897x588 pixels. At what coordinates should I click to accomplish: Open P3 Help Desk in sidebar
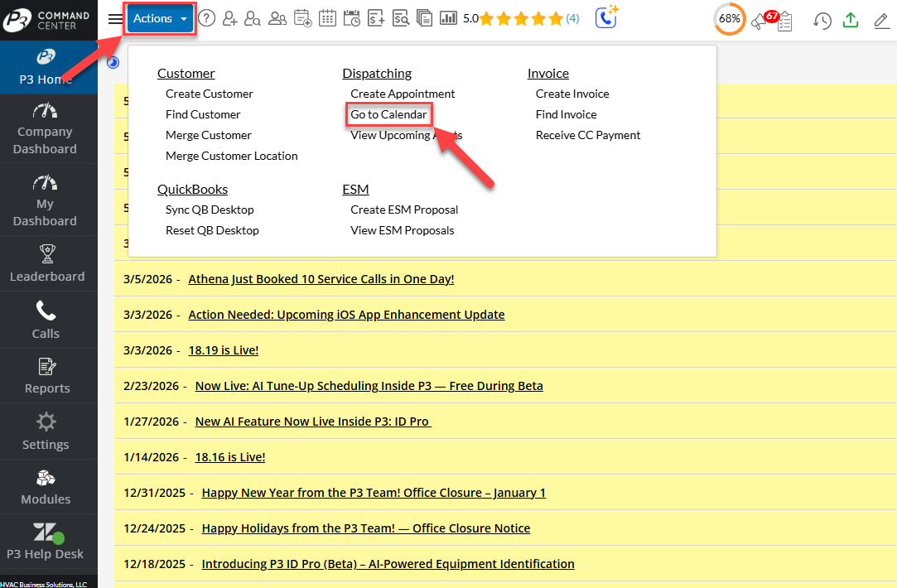[x=49, y=541]
